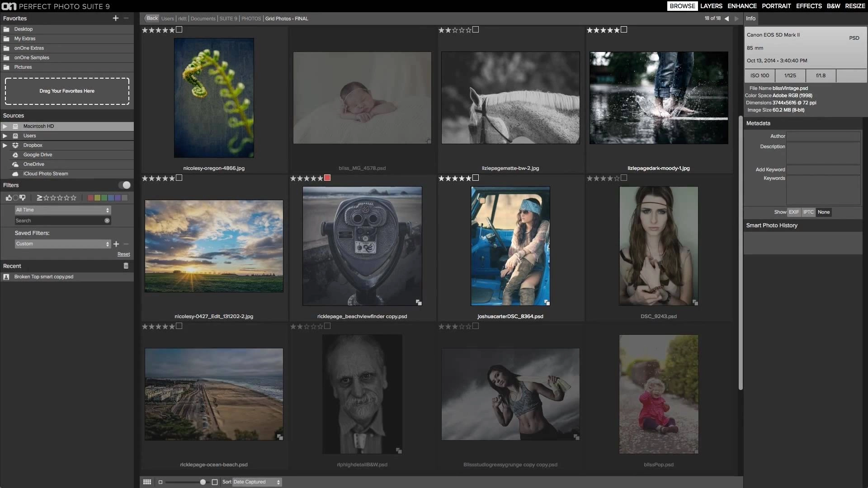Select the BROWSE module tab
Image resolution: width=868 pixels, height=488 pixels.
682,6
